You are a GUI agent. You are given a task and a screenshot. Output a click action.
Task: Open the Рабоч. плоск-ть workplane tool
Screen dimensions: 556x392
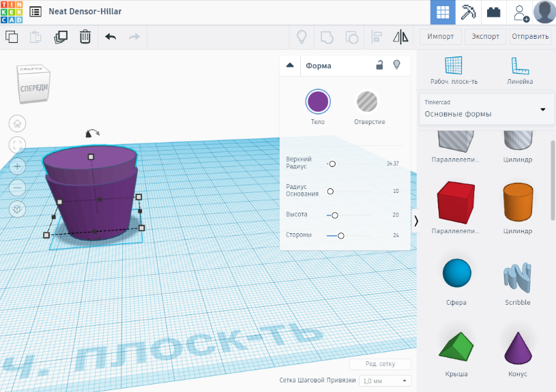click(454, 71)
